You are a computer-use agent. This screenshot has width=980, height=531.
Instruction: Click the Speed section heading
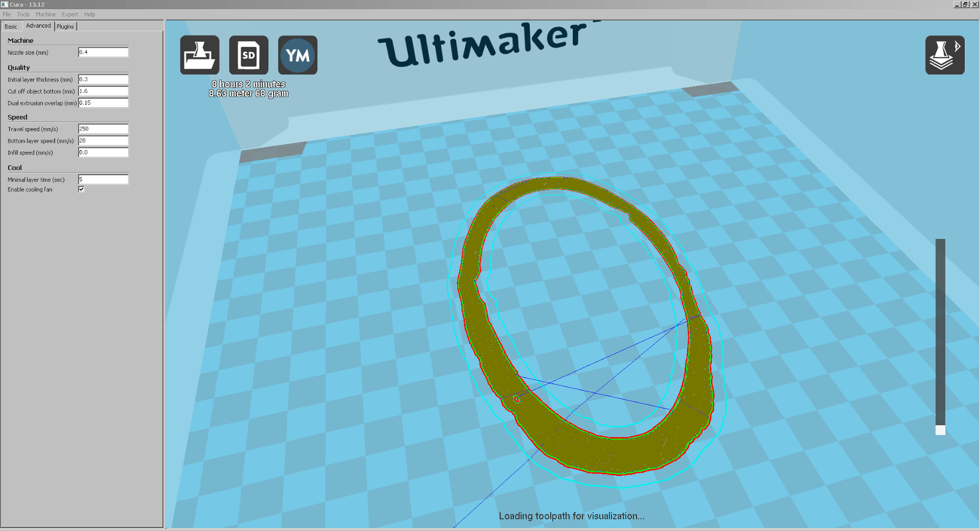click(x=17, y=117)
